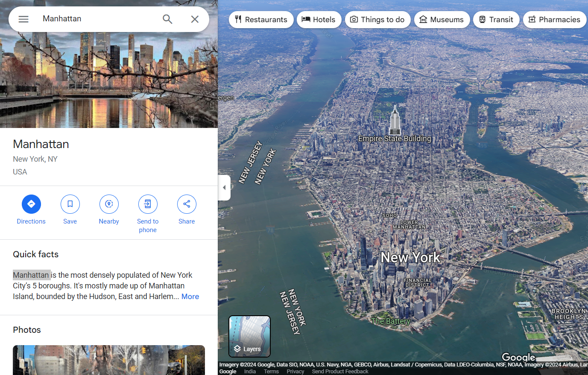The width and height of the screenshot is (588, 375).
Task: Click the Google logo on the map
Action: [518, 358]
